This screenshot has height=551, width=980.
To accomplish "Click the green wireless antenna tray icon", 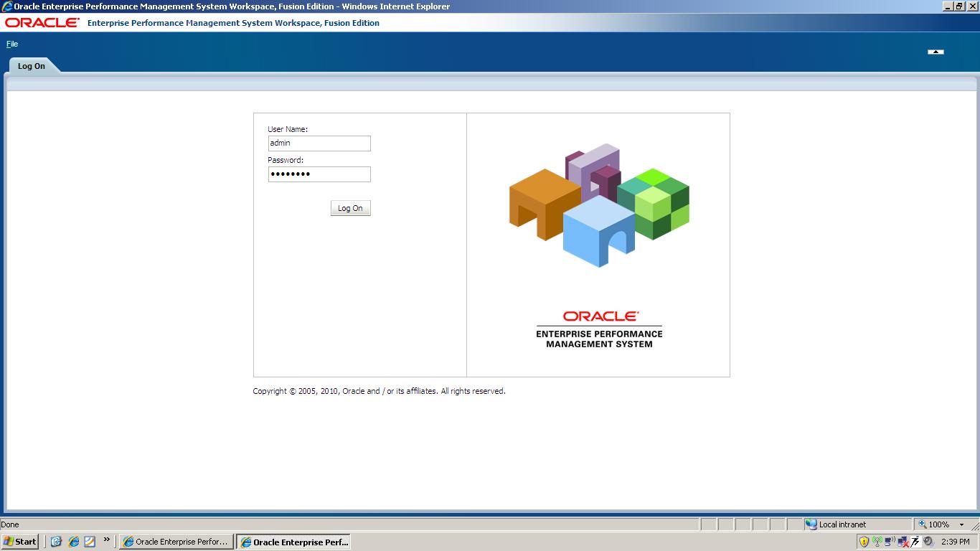I will pyautogui.click(x=877, y=542).
